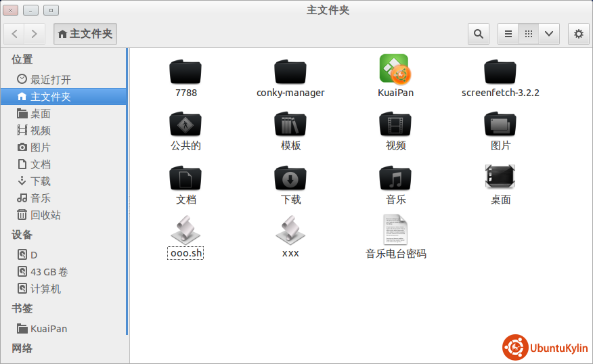Select the ooo.sh script file
Viewport: 593px width, 364px height.
[x=185, y=231]
